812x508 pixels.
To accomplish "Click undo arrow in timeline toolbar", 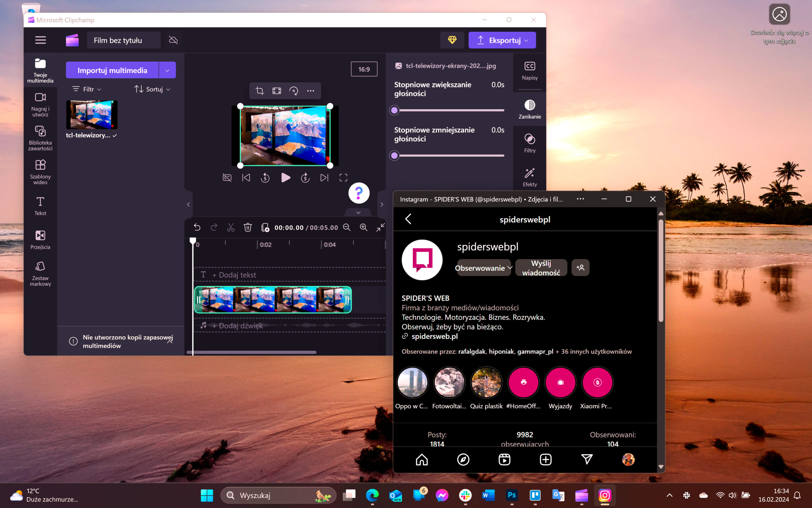I will tap(197, 227).
